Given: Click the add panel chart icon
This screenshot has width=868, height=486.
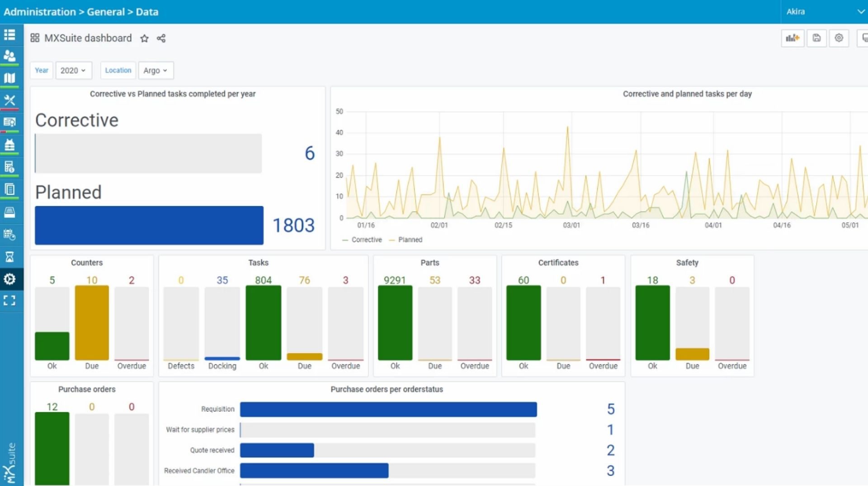Looking at the screenshot, I should [x=793, y=38].
